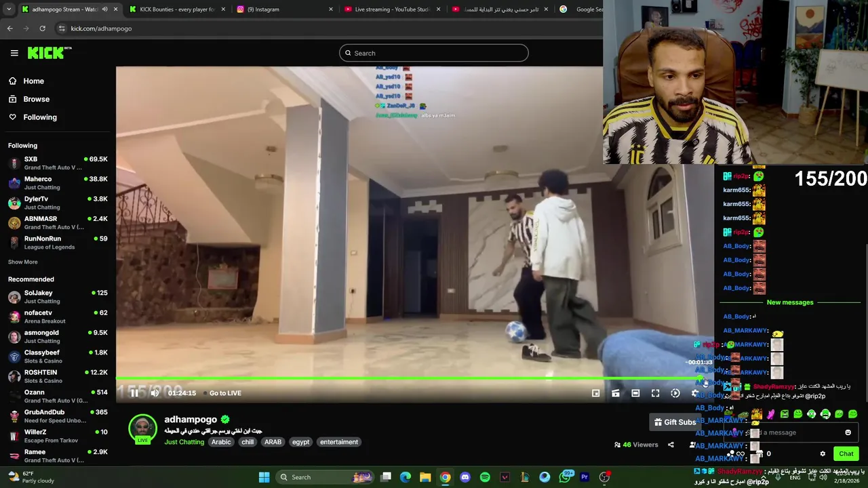Open Classybeef recommended channel
Image resolution: width=868 pixels, height=488 pixels.
[x=58, y=357]
